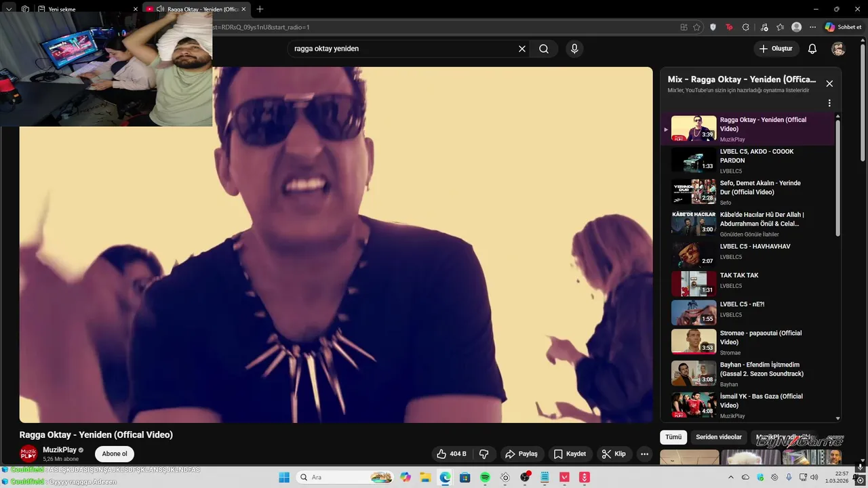The image size is (868, 488).
Task: Play LVBEL C5, AKDO - COOOK PARDON
Action: (x=747, y=161)
